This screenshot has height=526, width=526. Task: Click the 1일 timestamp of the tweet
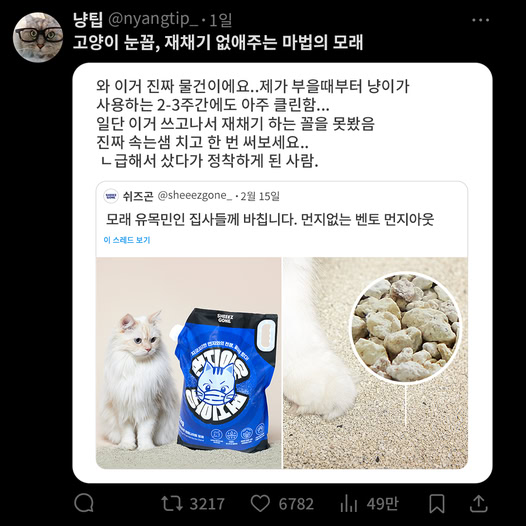pos(220,20)
